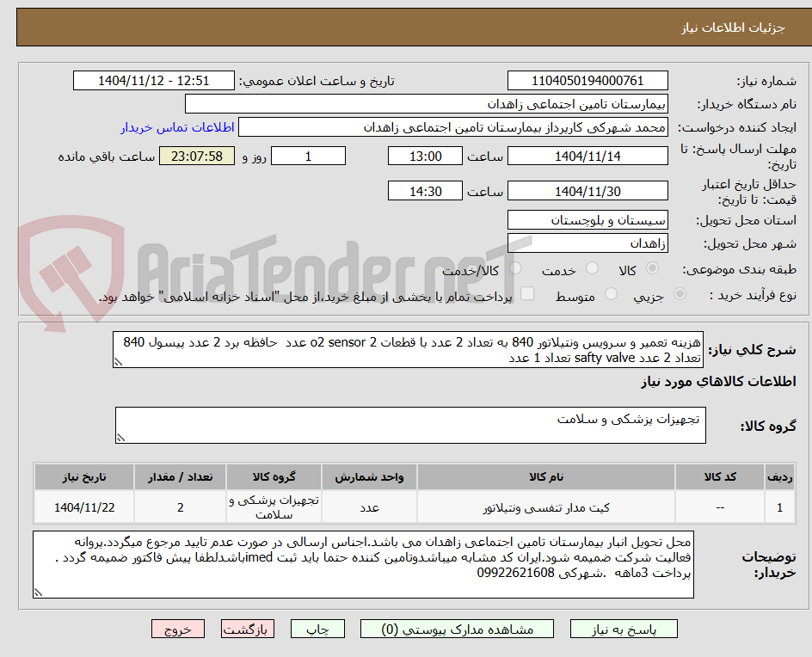
Task: Click the تاریخ نیاز column header
Action: [84, 476]
